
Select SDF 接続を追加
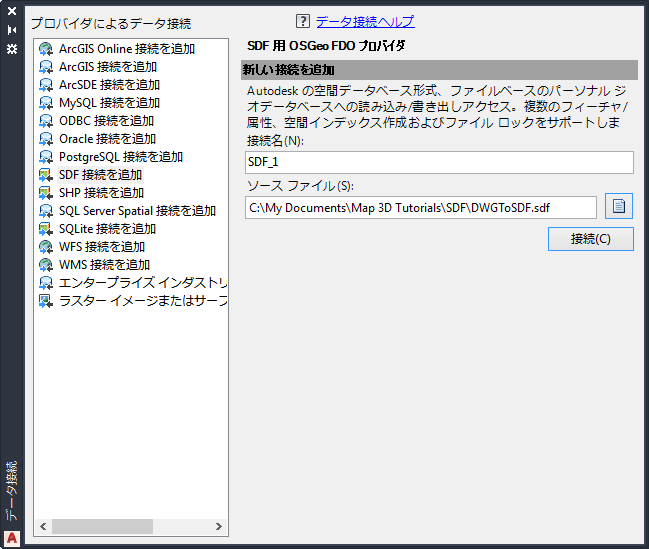[101, 175]
